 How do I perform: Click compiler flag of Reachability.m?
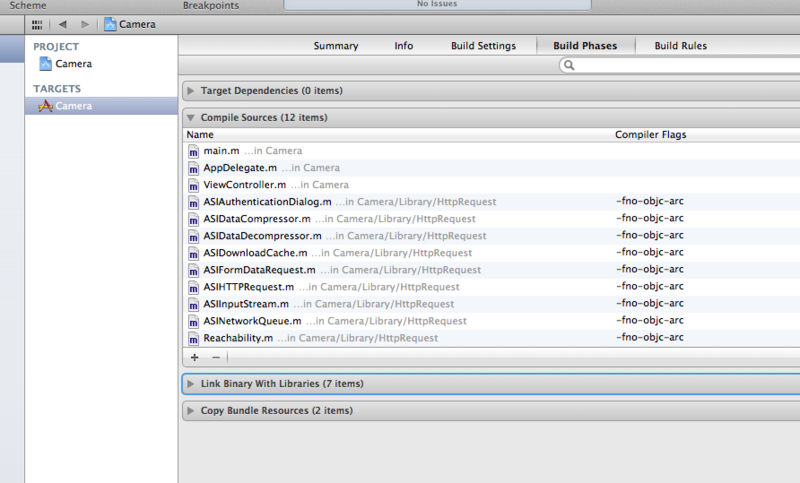click(x=649, y=337)
